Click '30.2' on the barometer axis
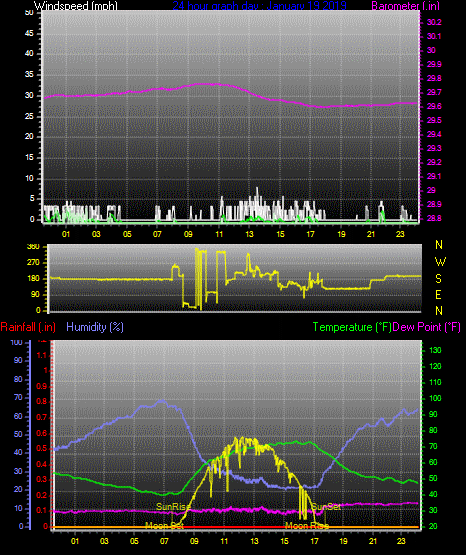This screenshot has height=555, width=466. 434,22
